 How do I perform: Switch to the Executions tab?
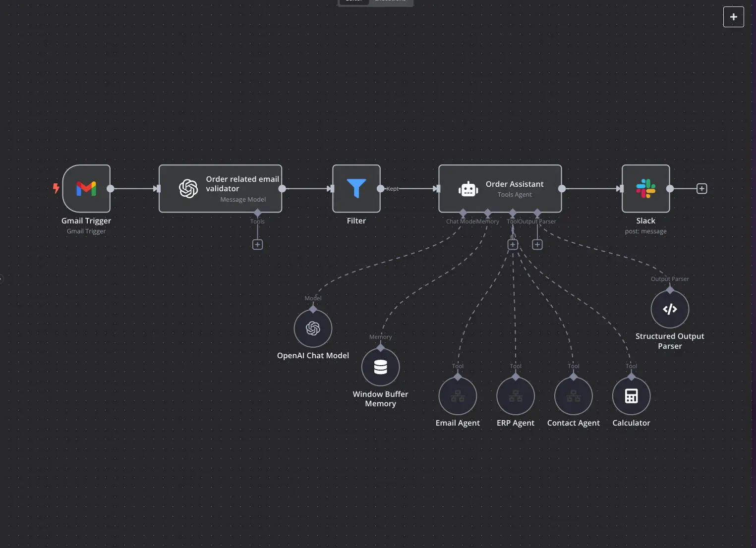(x=391, y=1)
